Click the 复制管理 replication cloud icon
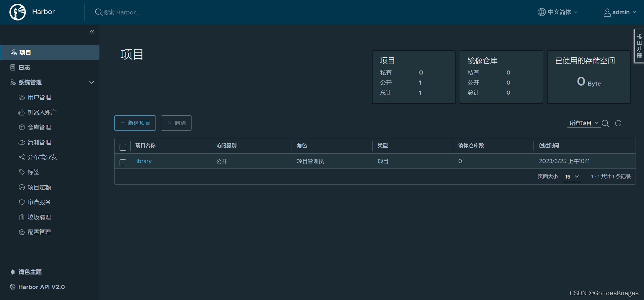Screen dimensions: 644x300 (22, 142)
